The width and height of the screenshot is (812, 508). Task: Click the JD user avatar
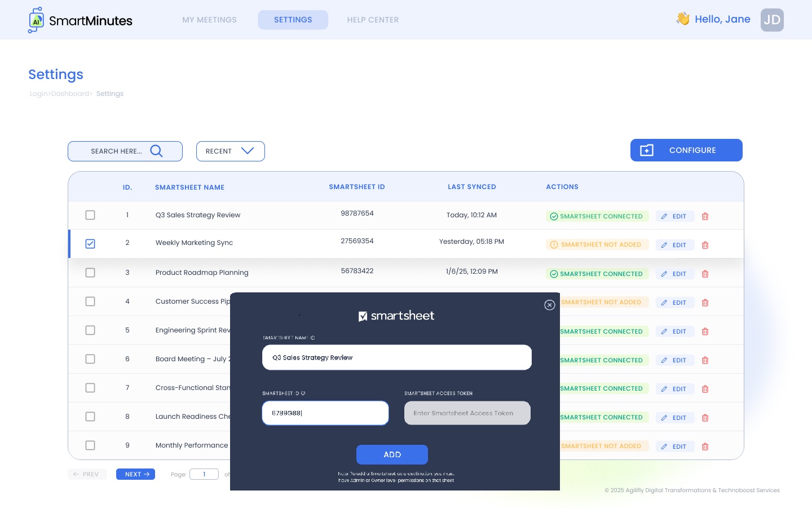772,20
